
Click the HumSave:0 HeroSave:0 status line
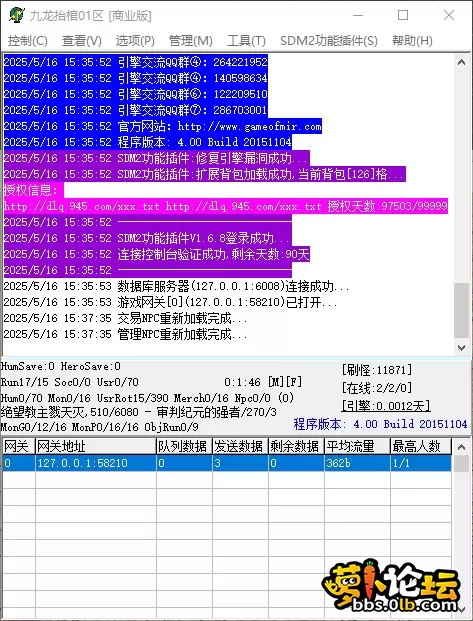point(61,366)
